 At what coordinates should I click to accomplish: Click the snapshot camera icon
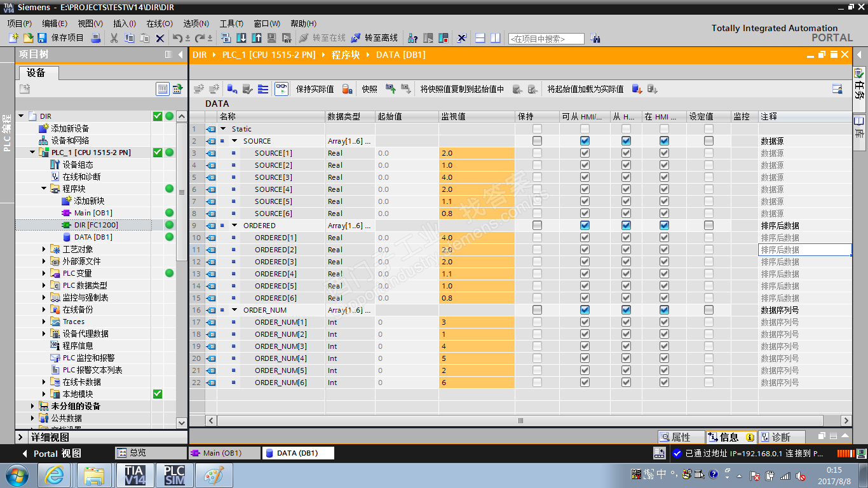[x=390, y=89]
